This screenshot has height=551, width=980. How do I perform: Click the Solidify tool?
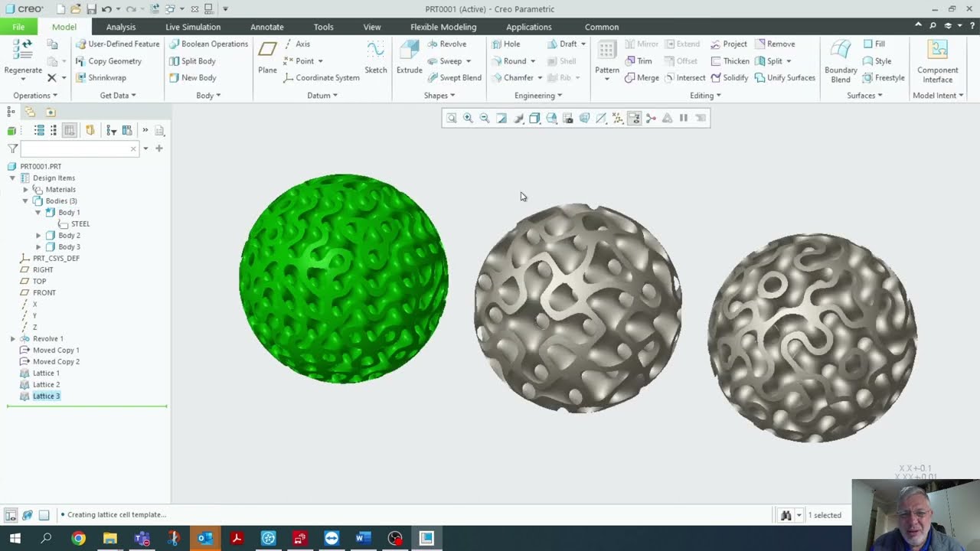click(x=729, y=77)
